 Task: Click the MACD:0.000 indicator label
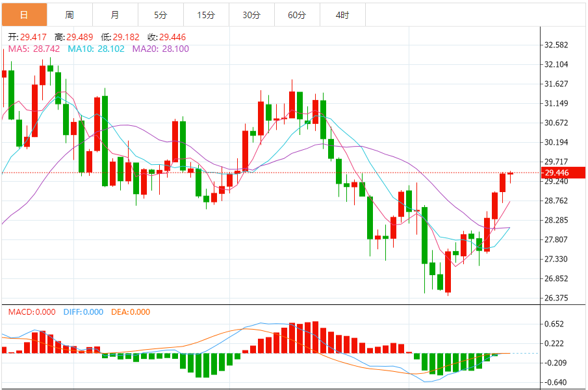coord(32,311)
